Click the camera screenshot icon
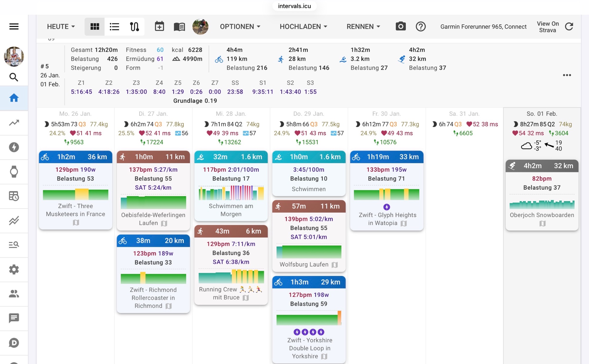Screen dimensions: 589x364 [x=401, y=27]
